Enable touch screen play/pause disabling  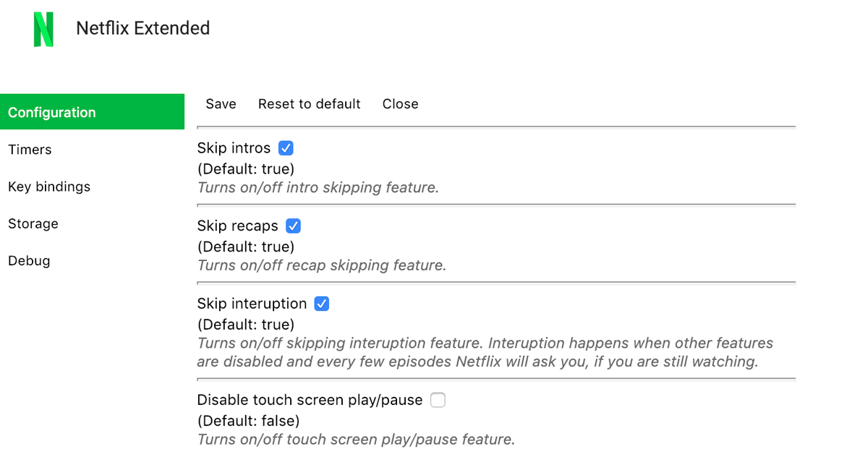coord(438,400)
